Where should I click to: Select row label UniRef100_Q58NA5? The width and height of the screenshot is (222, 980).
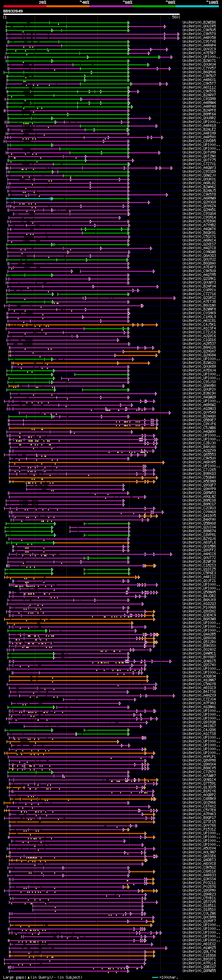(199, 592)
